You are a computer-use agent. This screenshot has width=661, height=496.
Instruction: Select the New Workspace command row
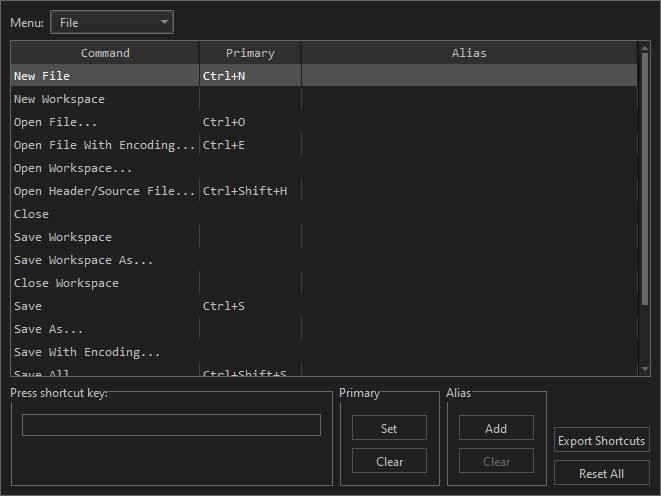point(324,99)
